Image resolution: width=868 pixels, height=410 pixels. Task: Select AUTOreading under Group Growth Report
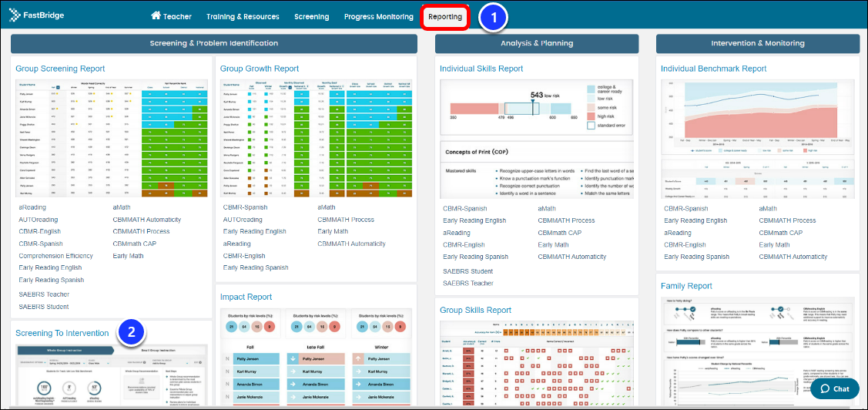pos(243,220)
